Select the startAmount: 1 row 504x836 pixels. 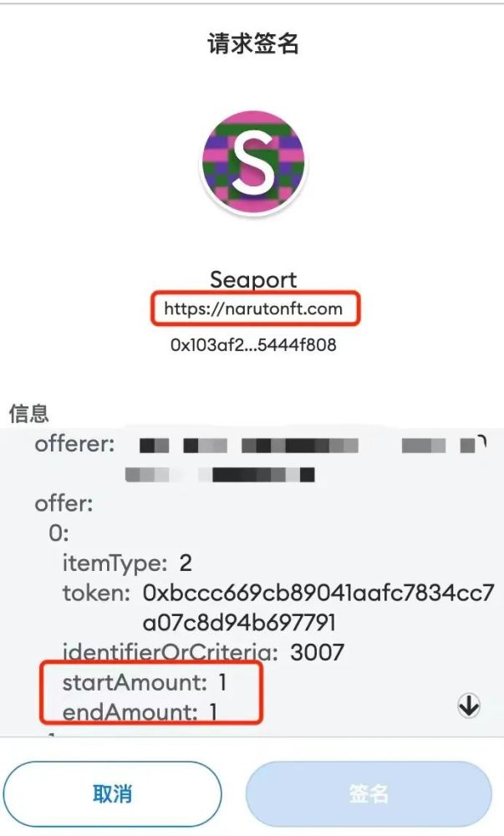(145, 682)
